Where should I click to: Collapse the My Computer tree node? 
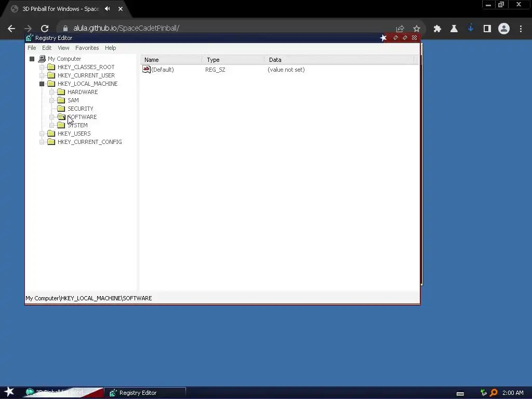32,59
